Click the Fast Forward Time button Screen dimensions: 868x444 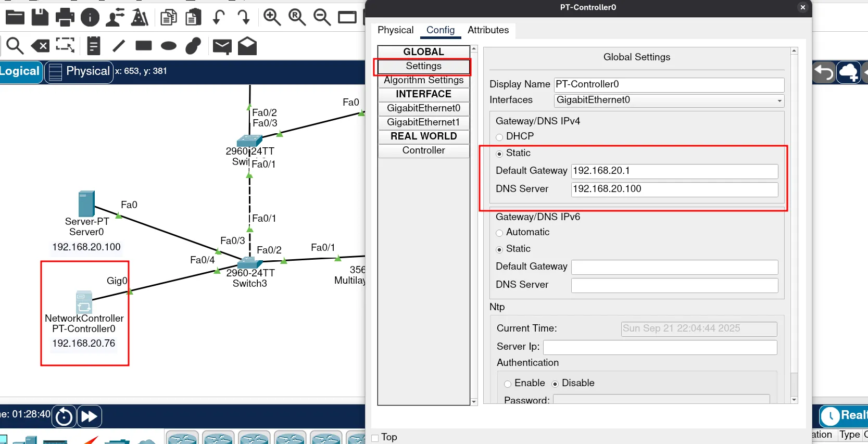(90, 416)
